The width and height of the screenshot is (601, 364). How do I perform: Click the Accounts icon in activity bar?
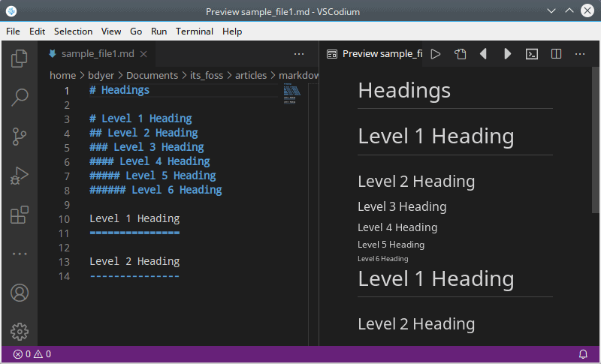(x=20, y=293)
